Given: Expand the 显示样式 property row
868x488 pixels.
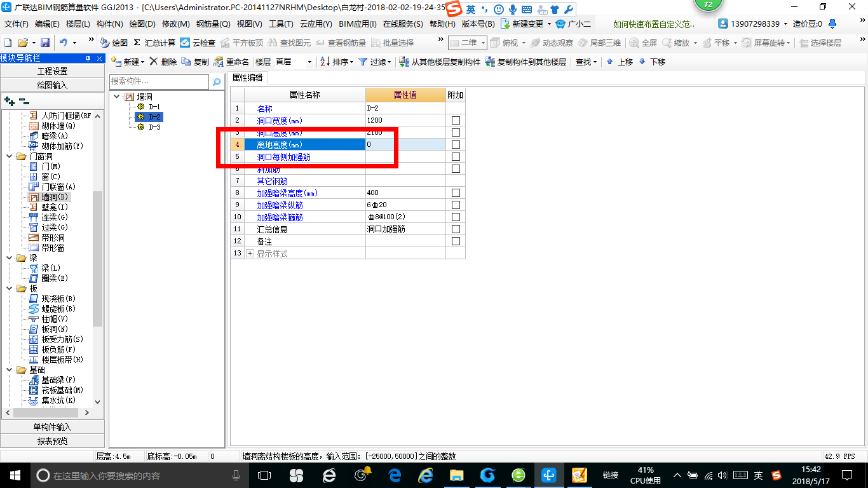Looking at the screenshot, I should 250,254.
